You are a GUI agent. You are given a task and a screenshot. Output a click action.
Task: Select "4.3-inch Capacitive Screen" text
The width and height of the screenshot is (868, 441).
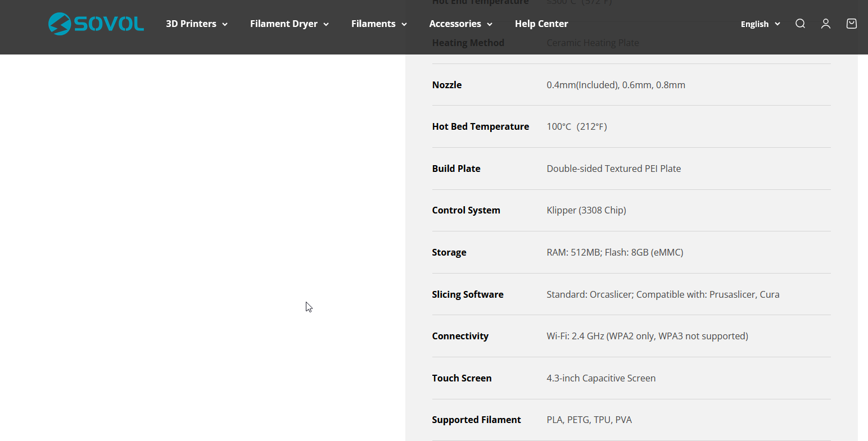[602, 378]
